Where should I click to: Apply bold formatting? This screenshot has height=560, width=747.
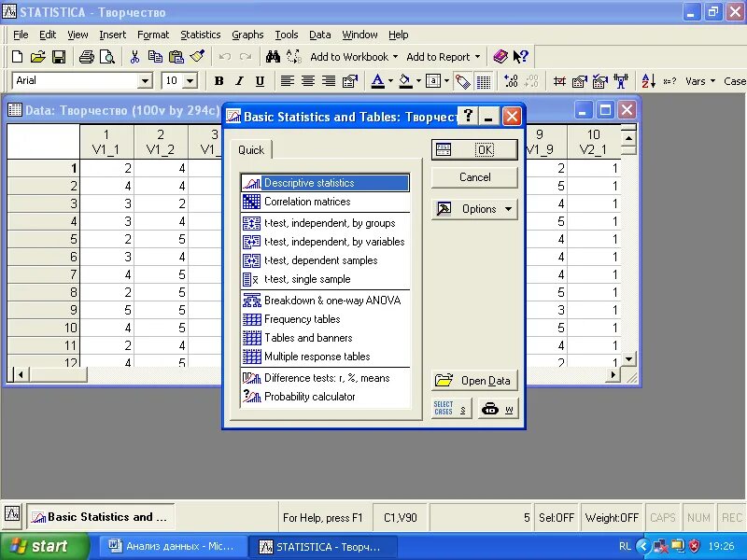click(218, 81)
